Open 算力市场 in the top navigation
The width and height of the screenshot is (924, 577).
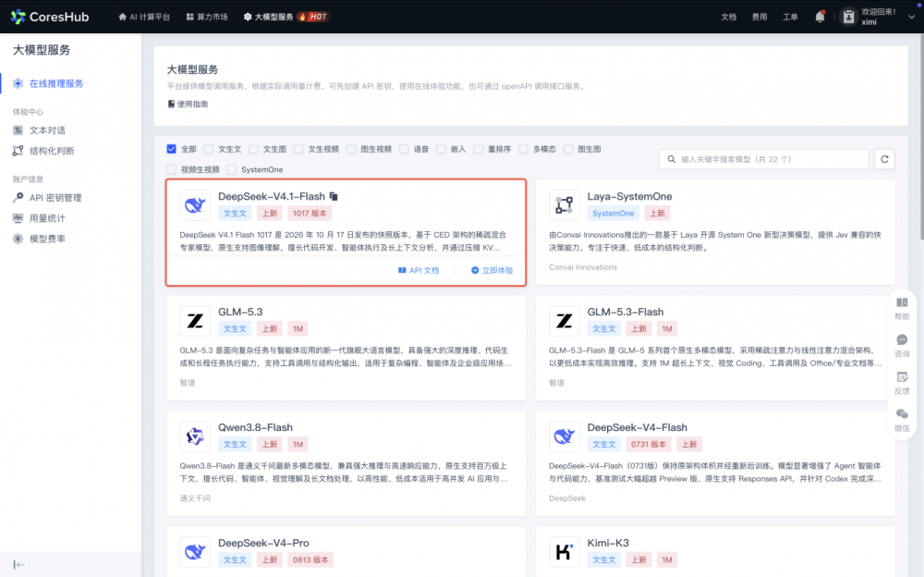[207, 17]
